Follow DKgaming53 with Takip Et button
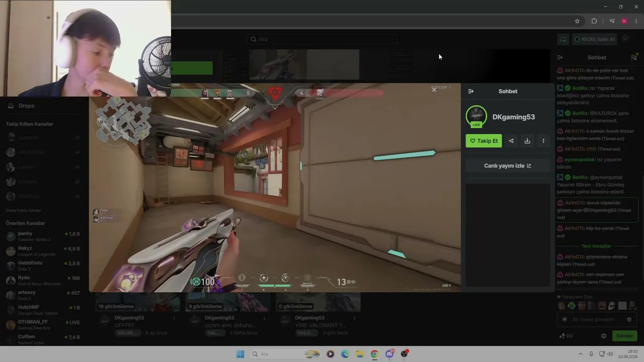 point(484,141)
